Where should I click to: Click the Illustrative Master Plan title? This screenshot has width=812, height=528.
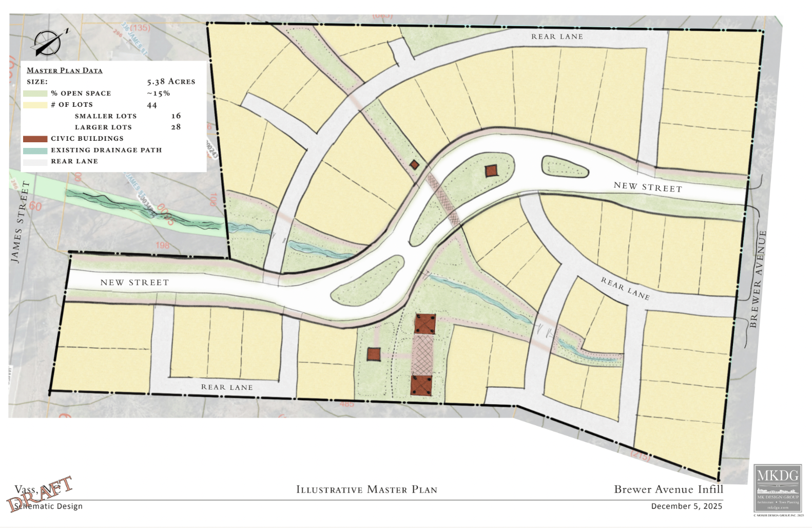[366, 489]
